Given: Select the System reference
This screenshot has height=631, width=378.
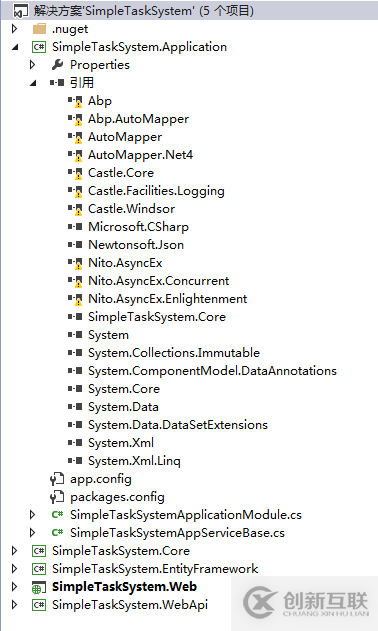Looking at the screenshot, I should coord(109,335).
